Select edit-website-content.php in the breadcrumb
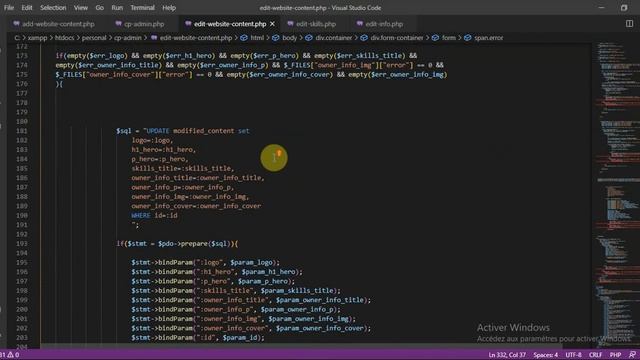This screenshot has width=640, height=360. pos(196,38)
